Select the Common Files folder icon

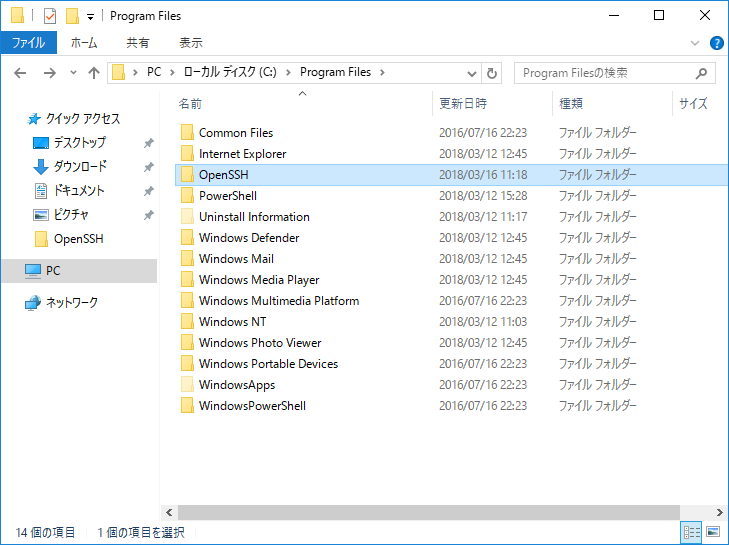[x=187, y=133]
